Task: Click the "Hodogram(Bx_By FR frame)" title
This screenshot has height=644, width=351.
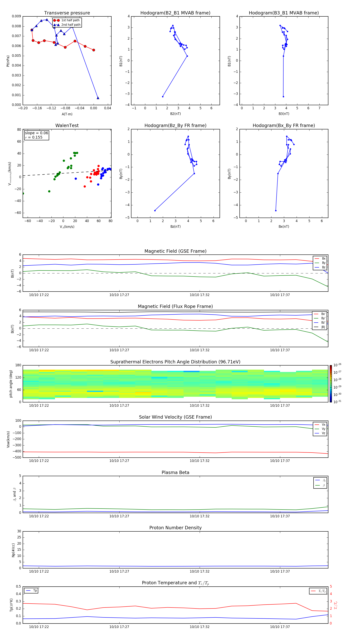Action: [284, 125]
